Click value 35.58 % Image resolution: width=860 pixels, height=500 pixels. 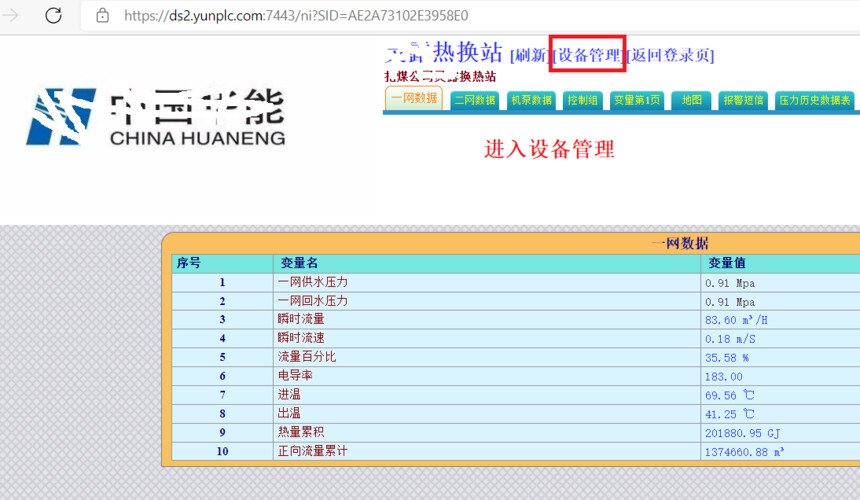tap(727, 358)
